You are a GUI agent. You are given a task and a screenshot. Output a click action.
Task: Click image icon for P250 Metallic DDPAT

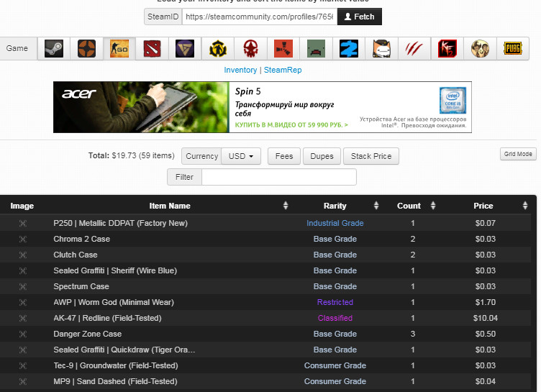pyautogui.click(x=23, y=223)
